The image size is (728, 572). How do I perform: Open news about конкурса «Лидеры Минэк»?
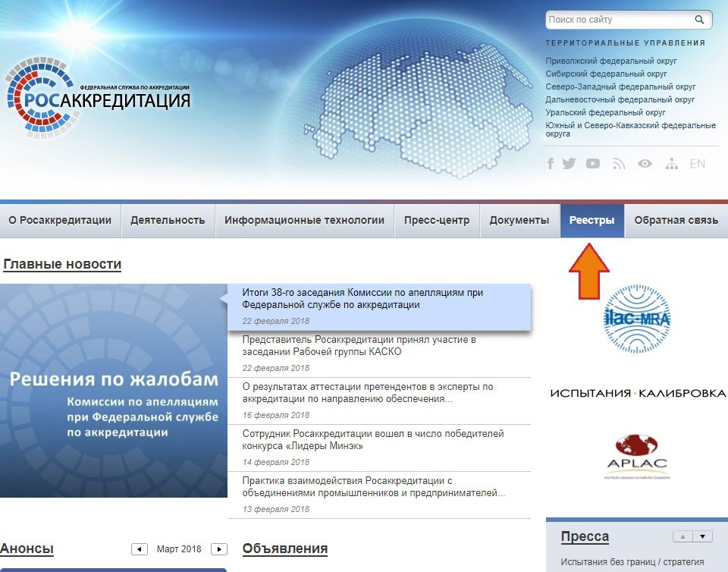[x=379, y=448]
